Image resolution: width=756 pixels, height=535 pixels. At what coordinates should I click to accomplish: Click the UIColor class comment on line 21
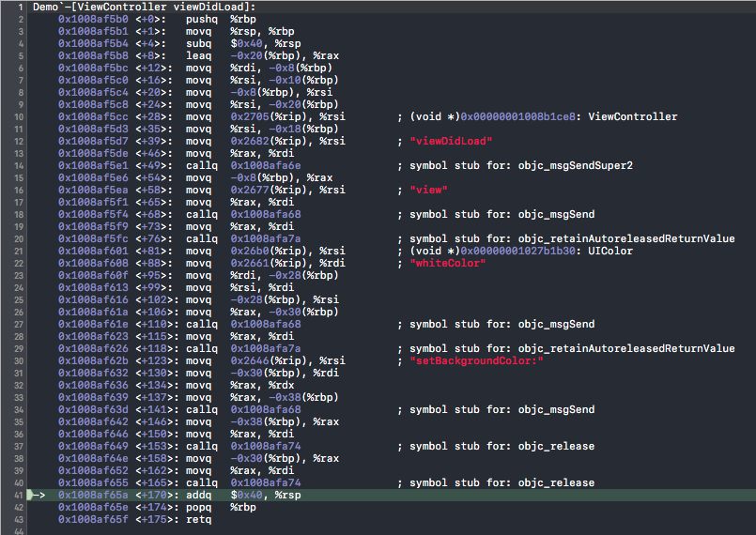521,252
